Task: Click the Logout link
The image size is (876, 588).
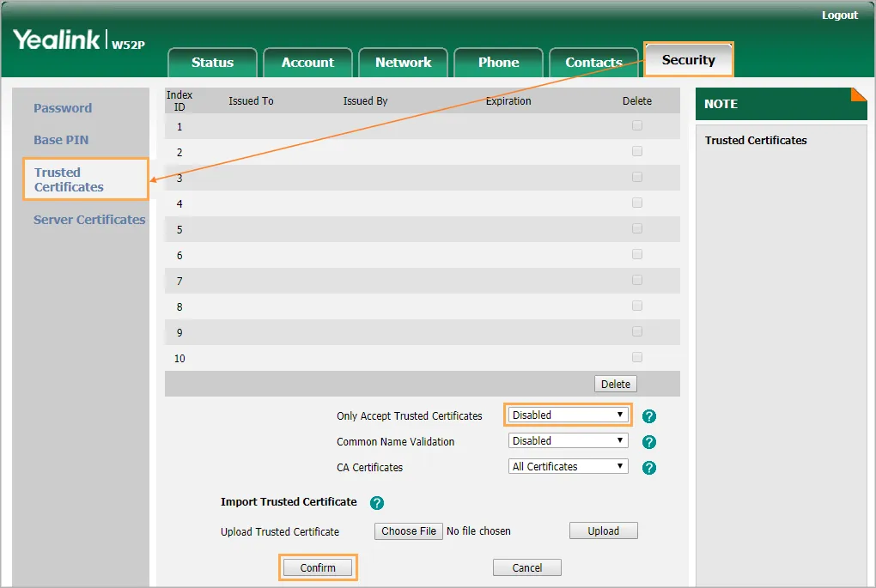Action: (839, 15)
